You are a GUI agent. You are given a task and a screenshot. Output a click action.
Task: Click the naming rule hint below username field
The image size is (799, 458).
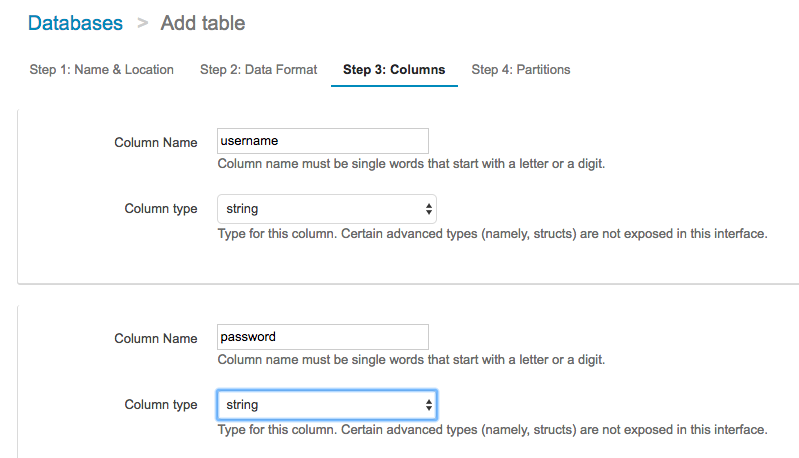[410, 164]
